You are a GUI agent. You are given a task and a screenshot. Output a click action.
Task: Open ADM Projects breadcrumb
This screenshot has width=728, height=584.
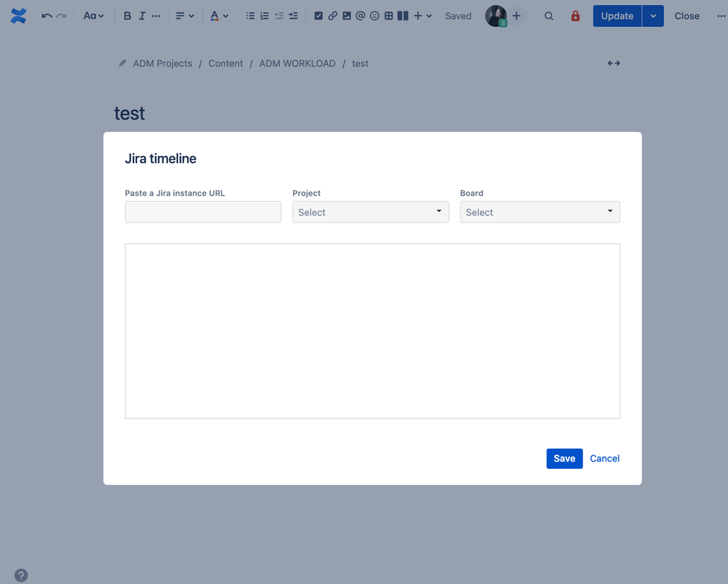click(163, 63)
